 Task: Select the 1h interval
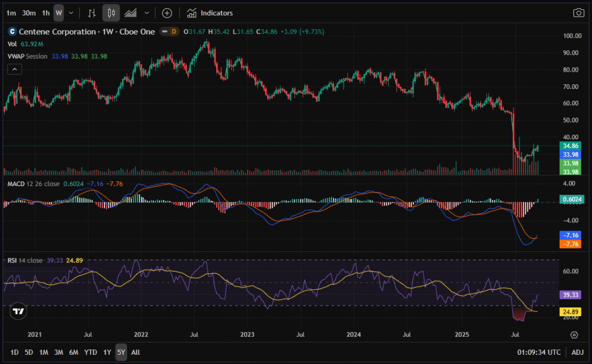(x=46, y=13)
